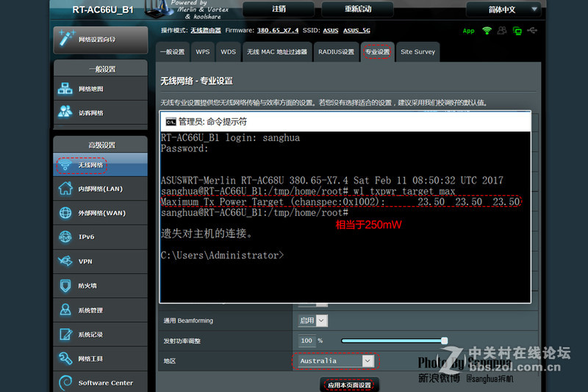The height and width of the screenshot is (392, 588).
Task: Click the USB status icon
Action: point(532,30)
